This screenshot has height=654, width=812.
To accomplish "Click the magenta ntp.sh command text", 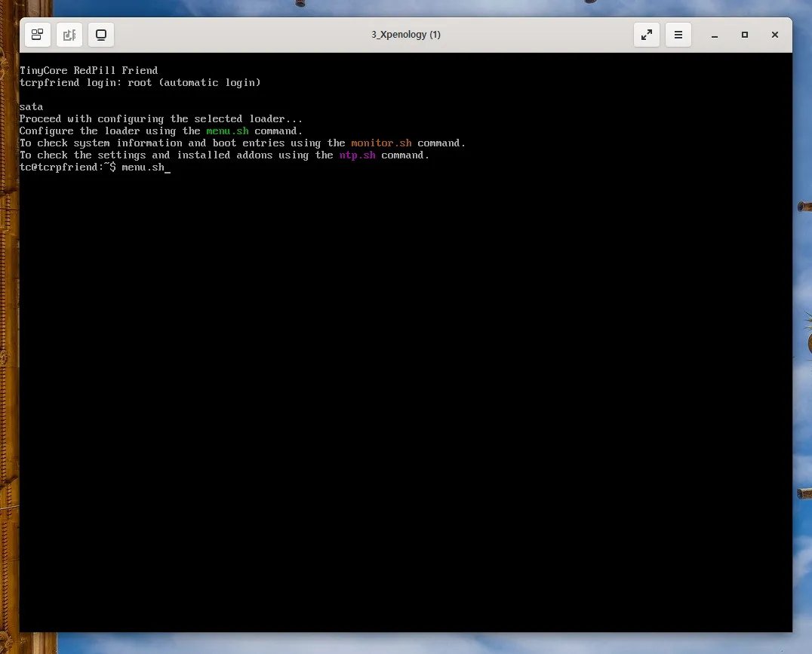I will click(x=356, y=155).
